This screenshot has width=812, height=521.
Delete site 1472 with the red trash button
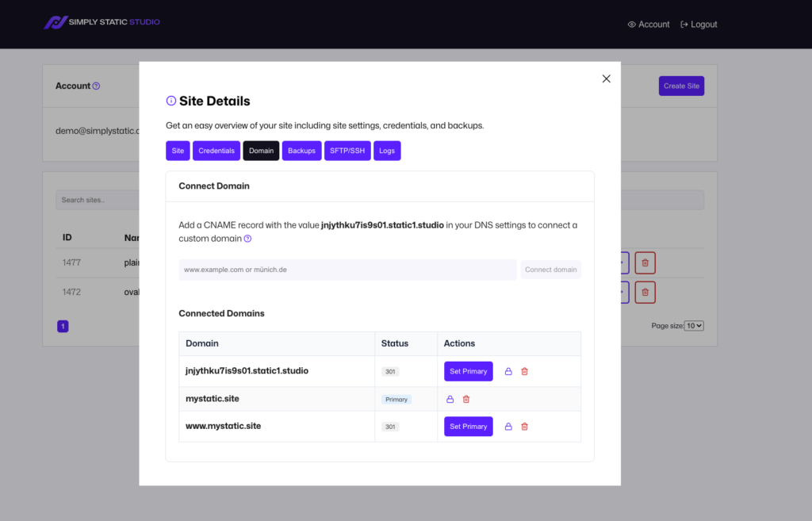coord(645,292)
